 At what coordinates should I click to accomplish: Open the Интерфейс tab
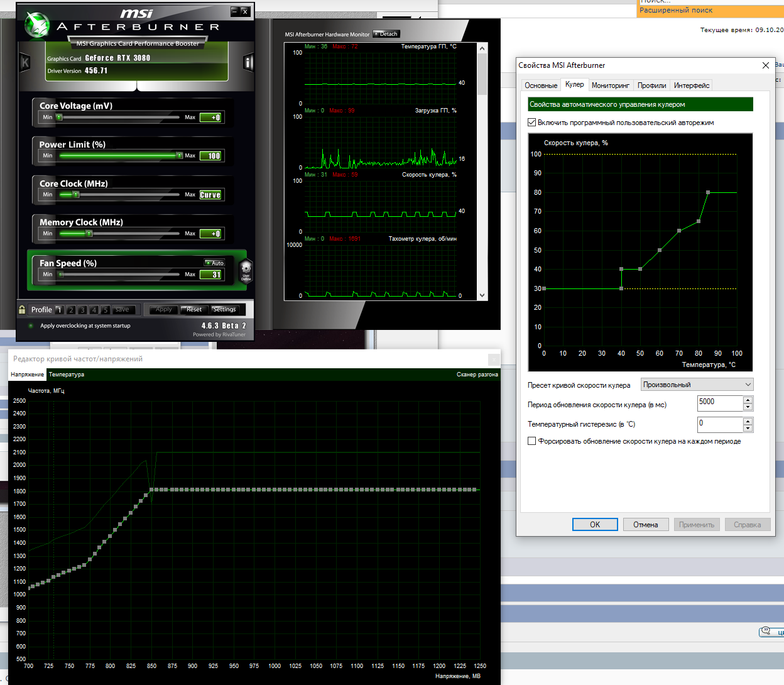point(692,85)
